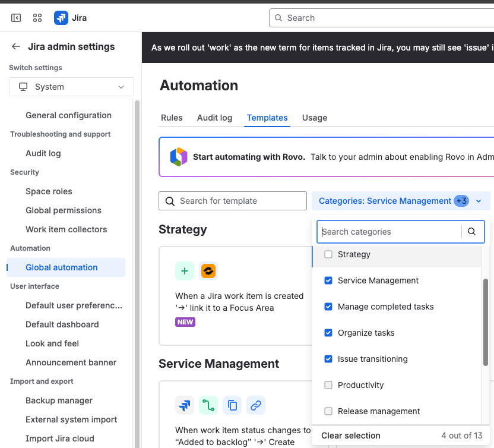The image size is (494, 448).
Task: Click the magnifier icon in Search categories
Action: pos(471,231)
